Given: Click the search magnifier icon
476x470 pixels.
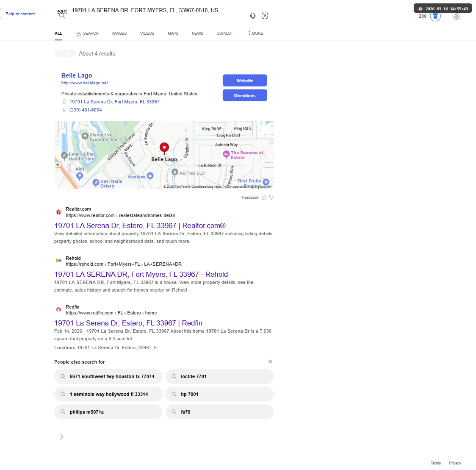Looking at the screenshot, I should tap(62, 16).
